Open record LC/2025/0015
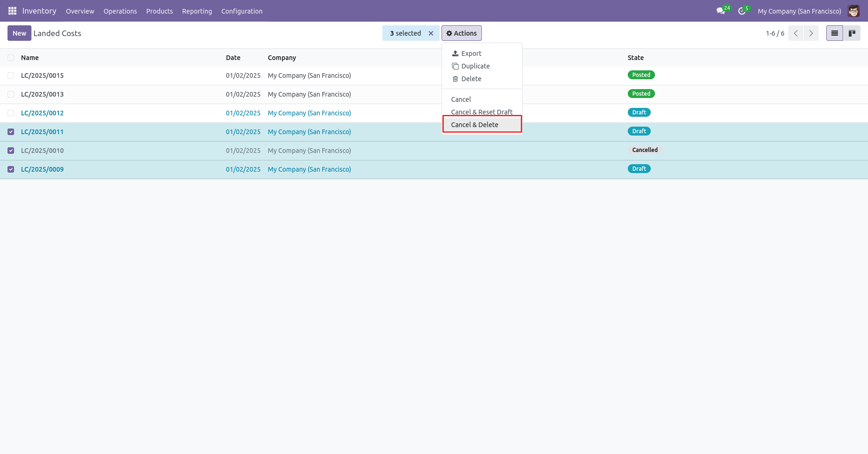The width and height of the screenshot is (868, 454). pyautogui.click(x=42, y=76)
